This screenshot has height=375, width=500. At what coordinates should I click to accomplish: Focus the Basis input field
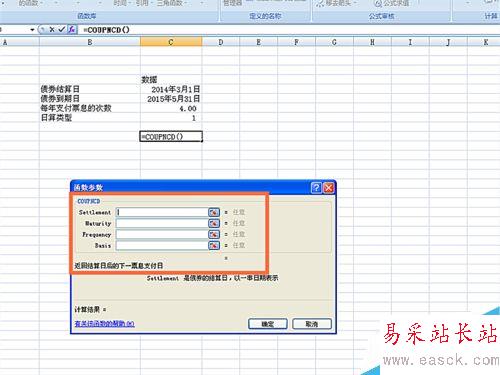point(162,246)
